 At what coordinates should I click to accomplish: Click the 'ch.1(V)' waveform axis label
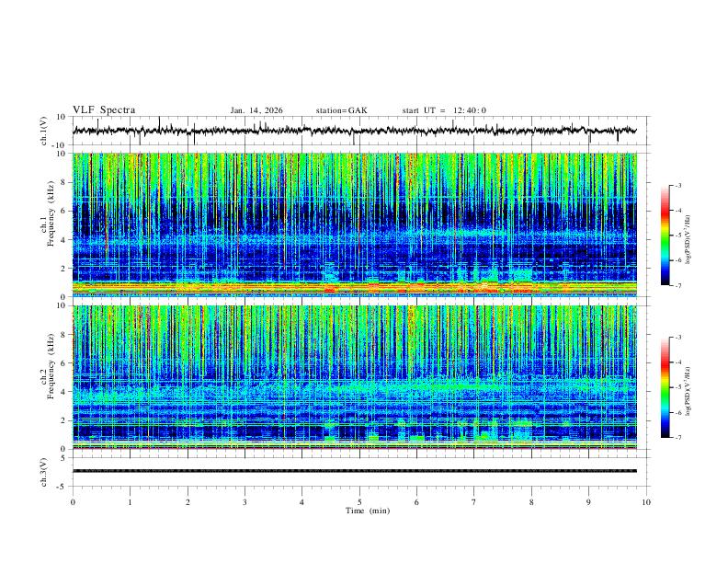(44, 131)
